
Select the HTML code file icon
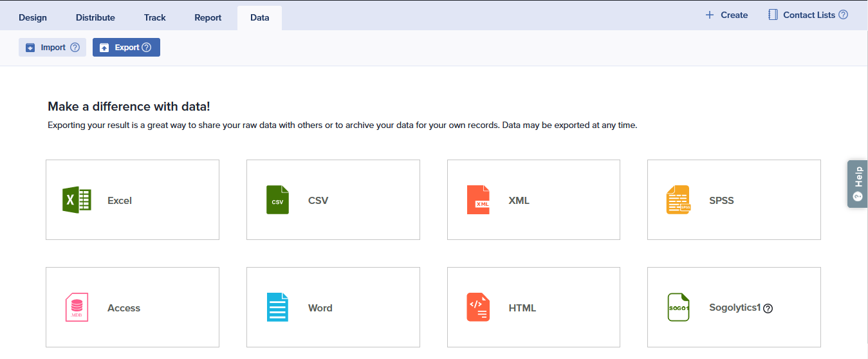click(x=478, y=308)
